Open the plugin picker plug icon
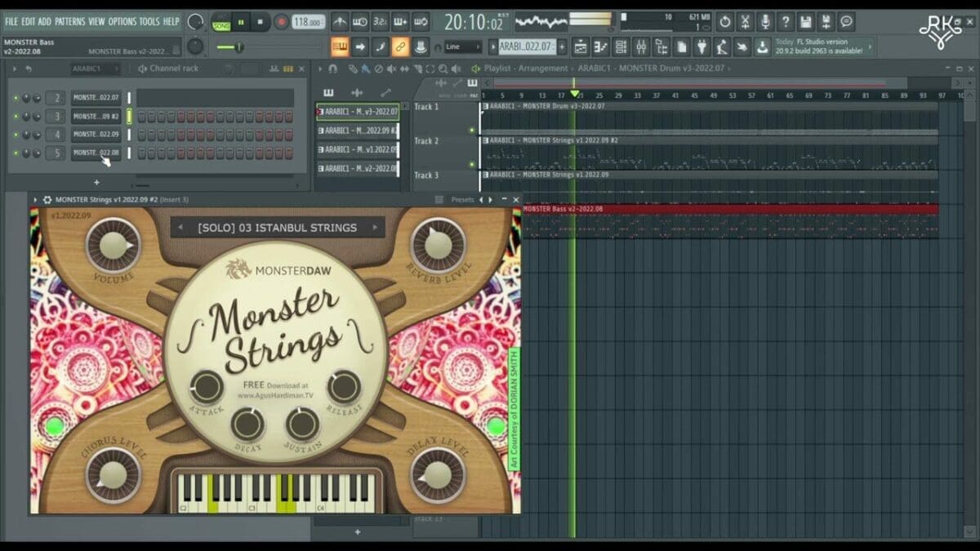The image size is (980, 551). (x=702, y=47)
